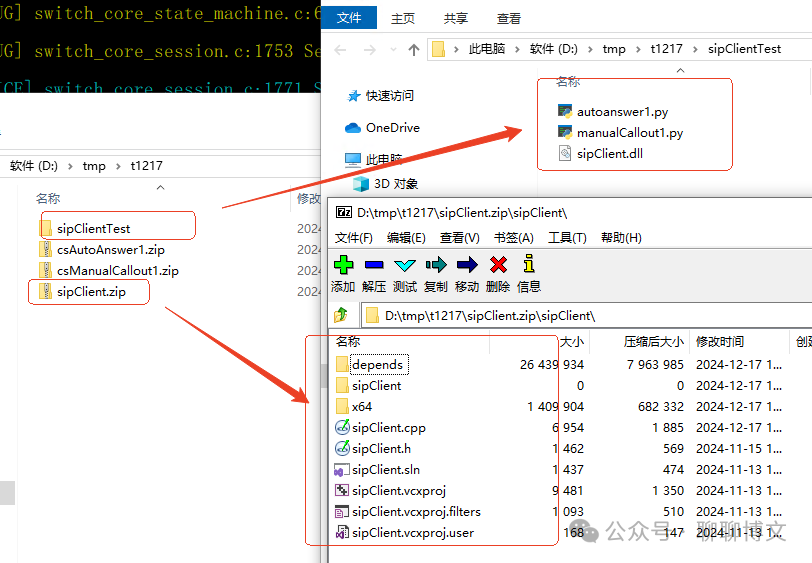
Task: Open the recent locations dropdown arrow
Action: [394, 50]
